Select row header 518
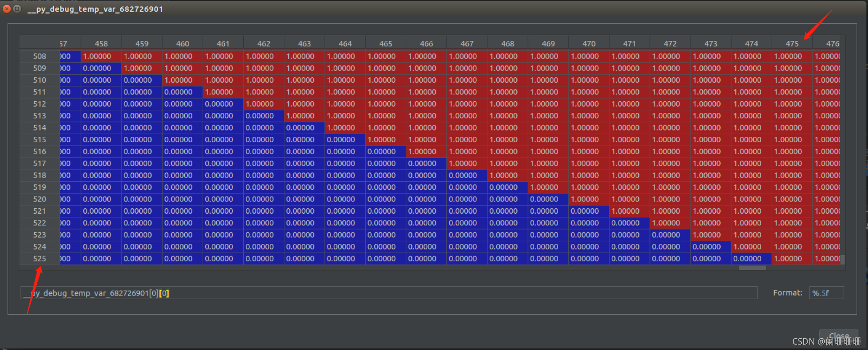The height and width of the screenshot is (350, 868). [40, 175]
